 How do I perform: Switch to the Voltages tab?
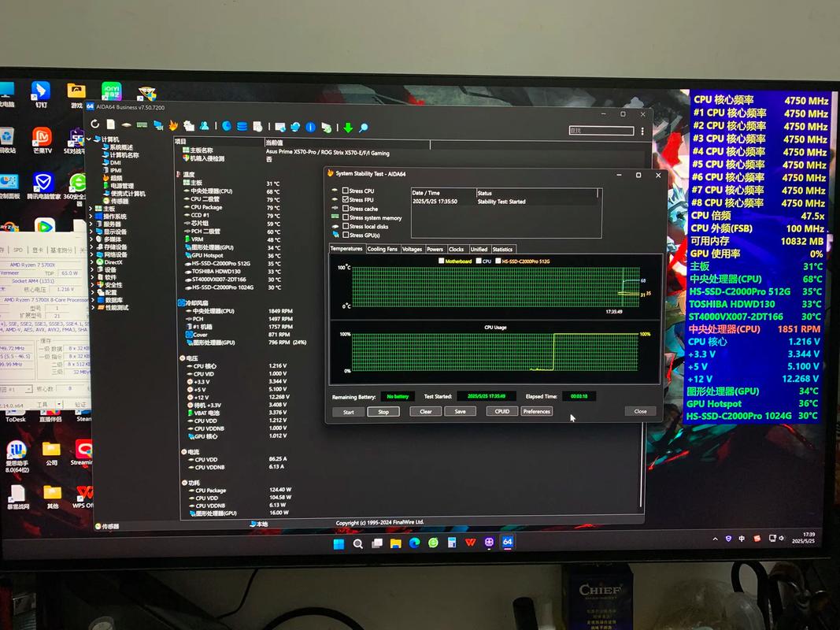[x=412, y=249]
